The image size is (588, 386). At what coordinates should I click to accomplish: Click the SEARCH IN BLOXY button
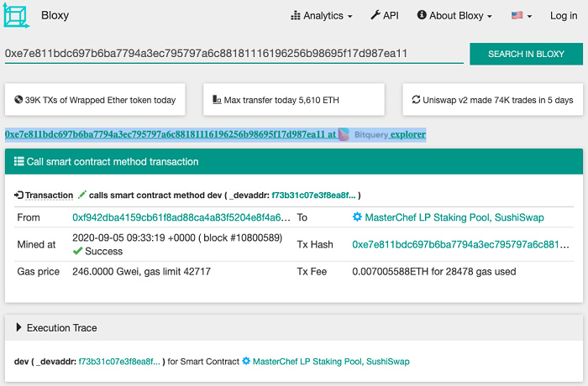click(526, 54)
